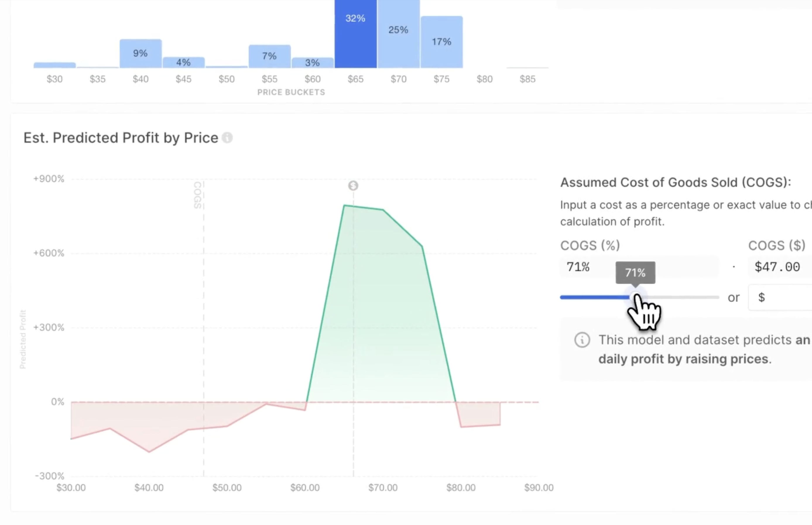The image size is (812, 525).
Task: Click the info icon in the prediction note
Action: point(582,340)
